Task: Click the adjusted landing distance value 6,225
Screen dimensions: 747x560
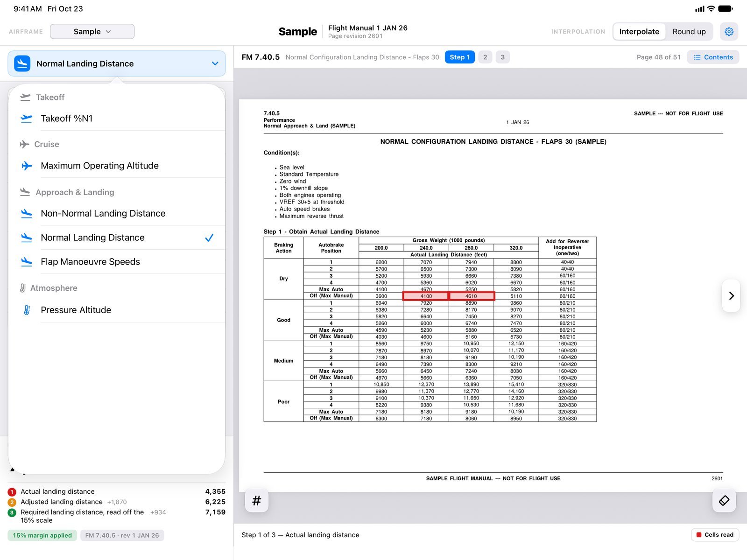Action: (x=215, y=502)
